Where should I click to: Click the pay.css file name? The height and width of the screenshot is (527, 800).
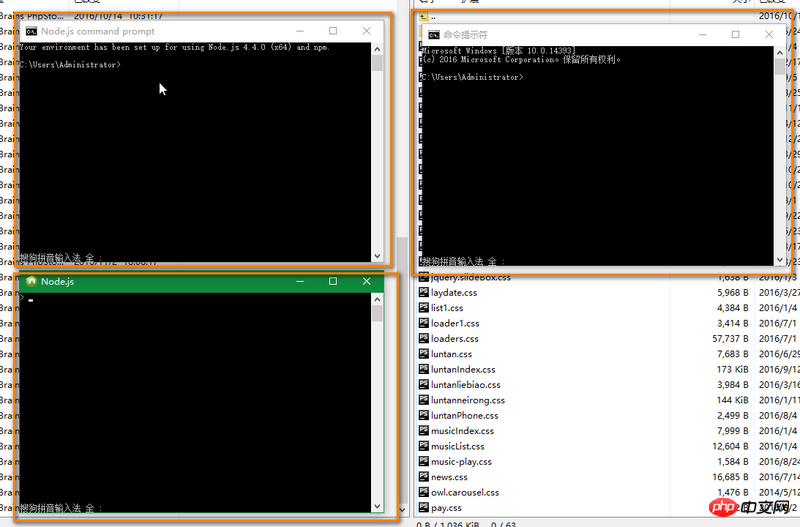coord(446,508)
